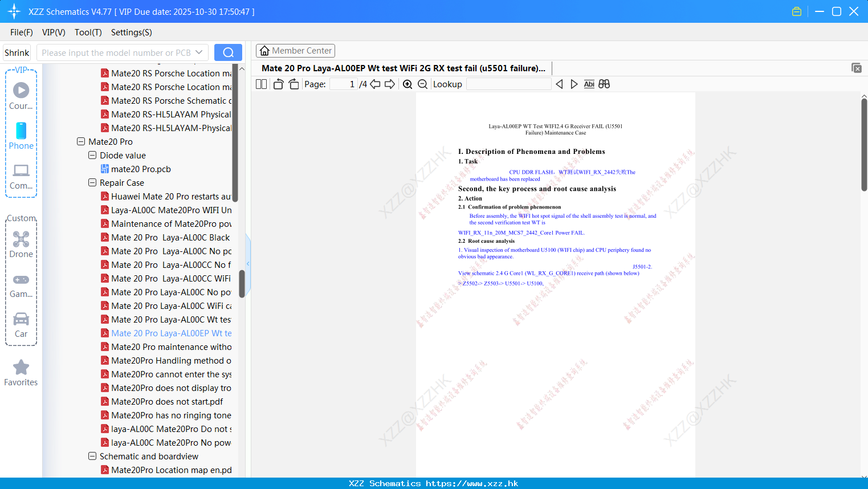The height and width of the screenshot is (489, 868).
Task: Click the document viewer vertical scrollbar
Action: coord(864,145)
